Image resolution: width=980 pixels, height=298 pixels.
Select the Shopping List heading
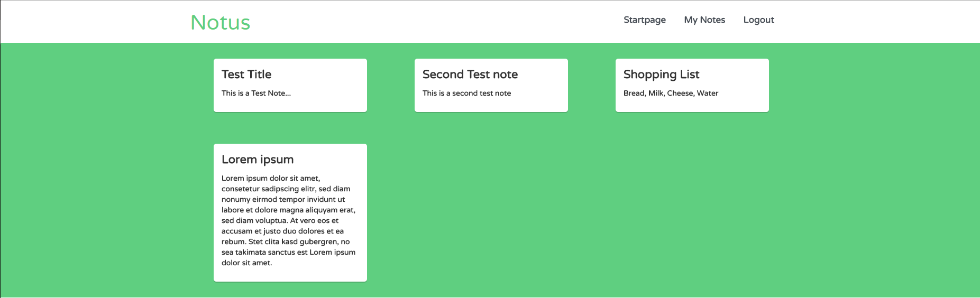pyautogui.click(x=661, y=74)
